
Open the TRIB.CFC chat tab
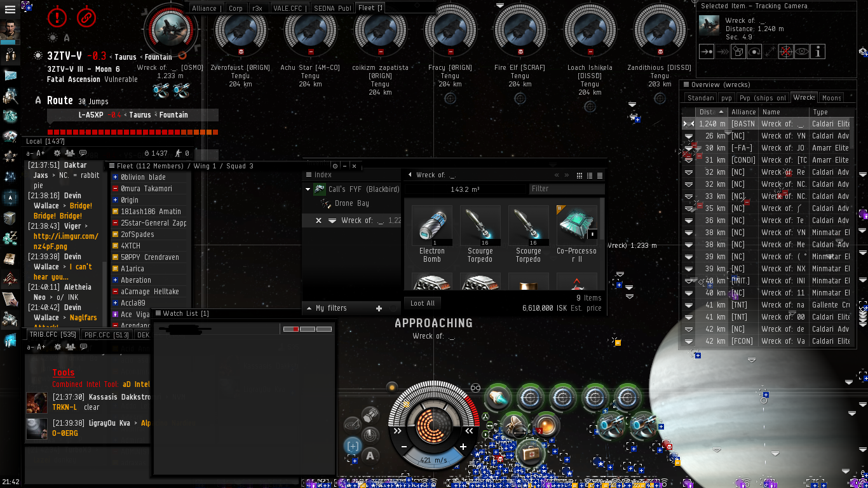[x=53, y=335]
